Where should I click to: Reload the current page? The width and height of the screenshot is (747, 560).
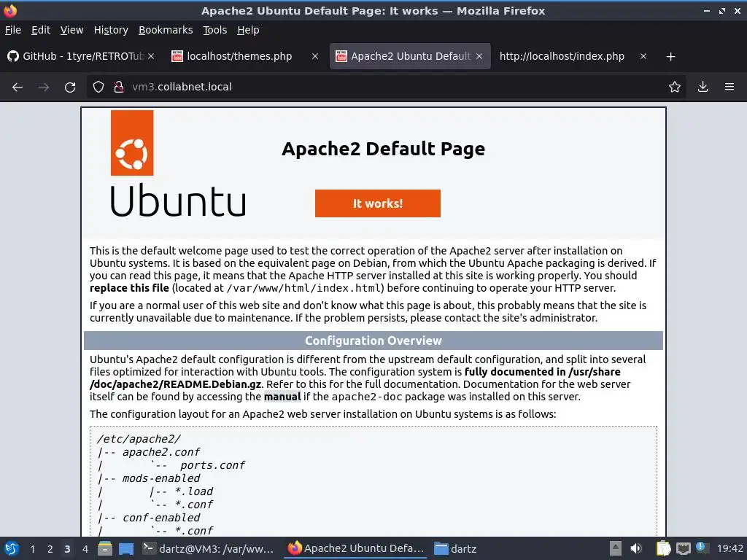tap(70, 87)
